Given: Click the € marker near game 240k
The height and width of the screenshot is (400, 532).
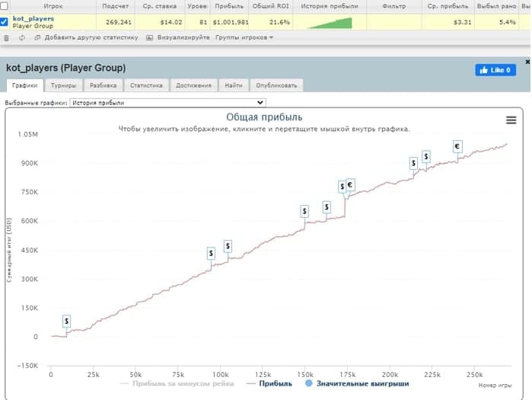Looking at the screenshot, I should 457,146.
